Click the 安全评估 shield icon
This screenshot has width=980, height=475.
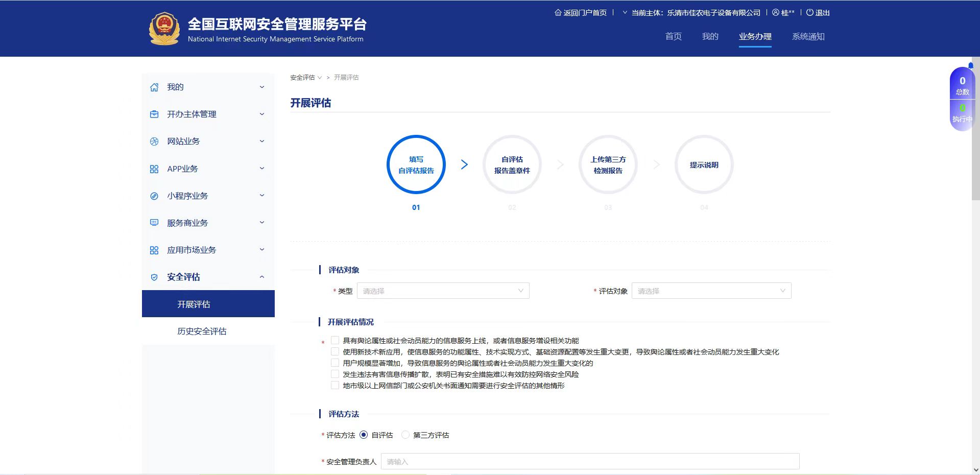coord(155,277)
